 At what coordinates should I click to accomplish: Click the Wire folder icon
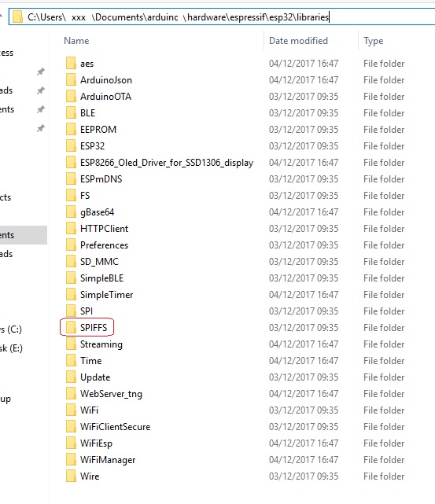pos(71,476)
